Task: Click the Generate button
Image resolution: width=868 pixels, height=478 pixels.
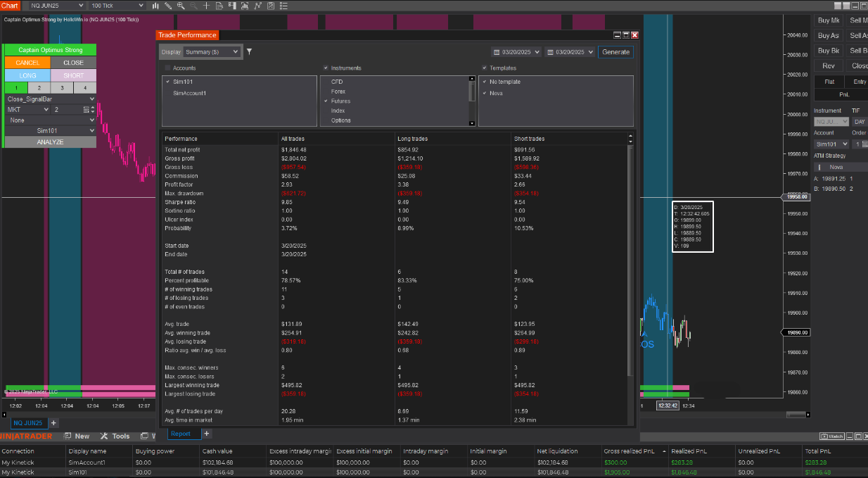Action: pos(615,52)
